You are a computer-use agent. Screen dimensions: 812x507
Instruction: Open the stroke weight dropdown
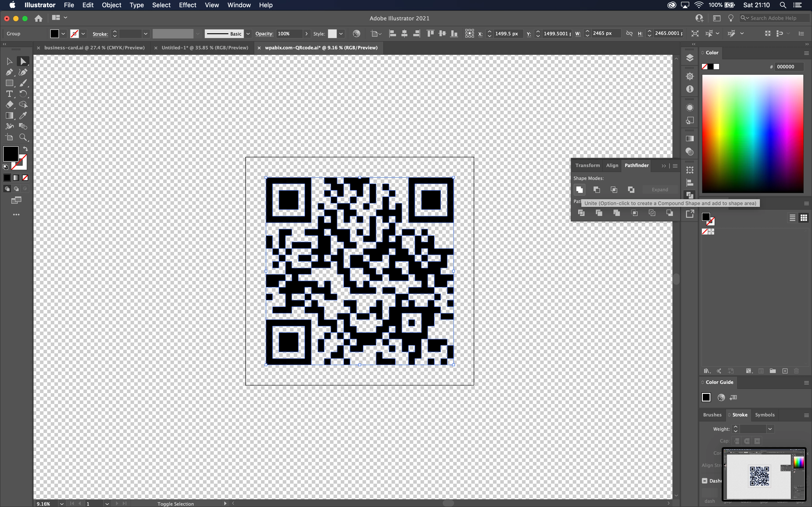click(770, 429)
